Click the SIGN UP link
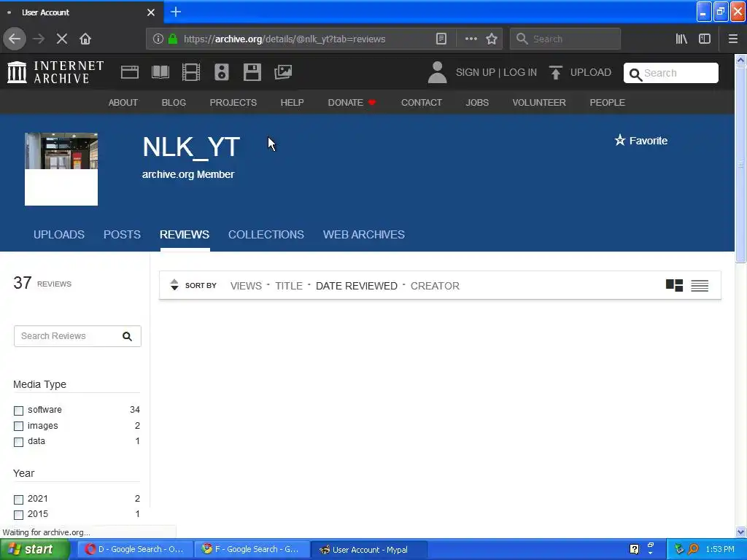The width and height of the screenshot is (747, 560). [476, 72]
